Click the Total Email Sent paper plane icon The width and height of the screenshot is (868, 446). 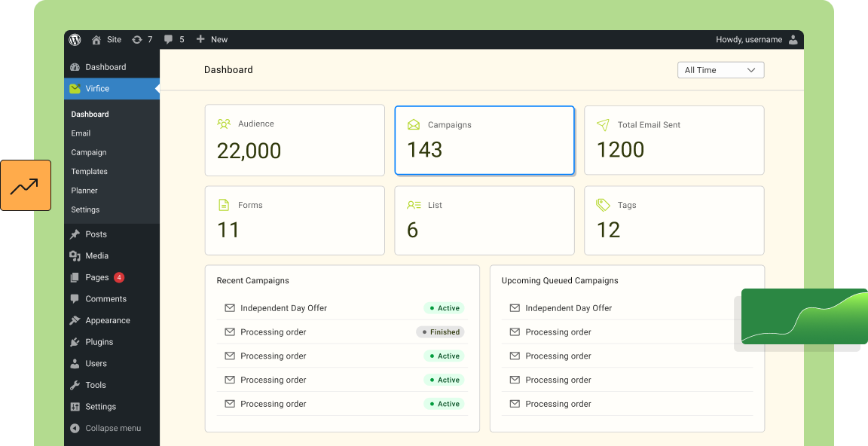[x=603, y=125]
